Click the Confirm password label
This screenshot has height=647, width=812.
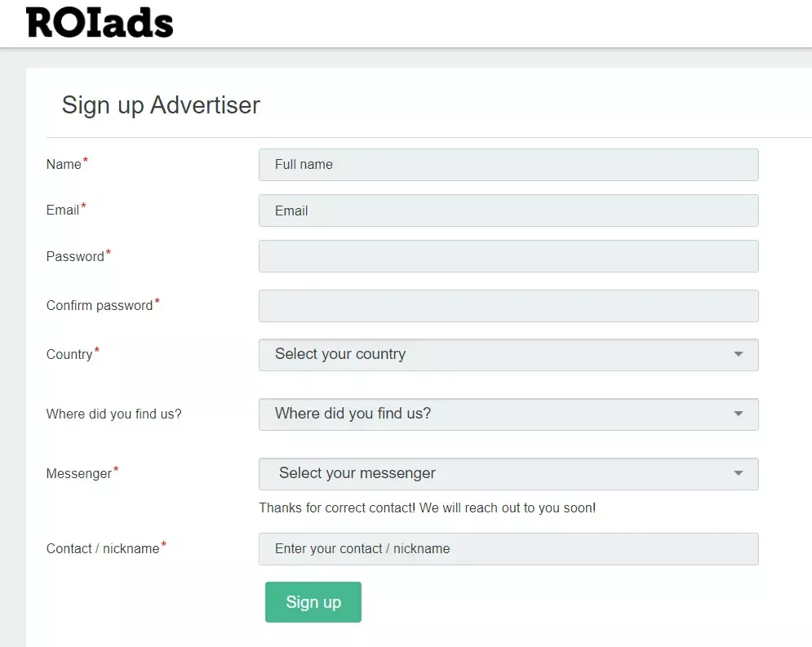click(100, 306)
